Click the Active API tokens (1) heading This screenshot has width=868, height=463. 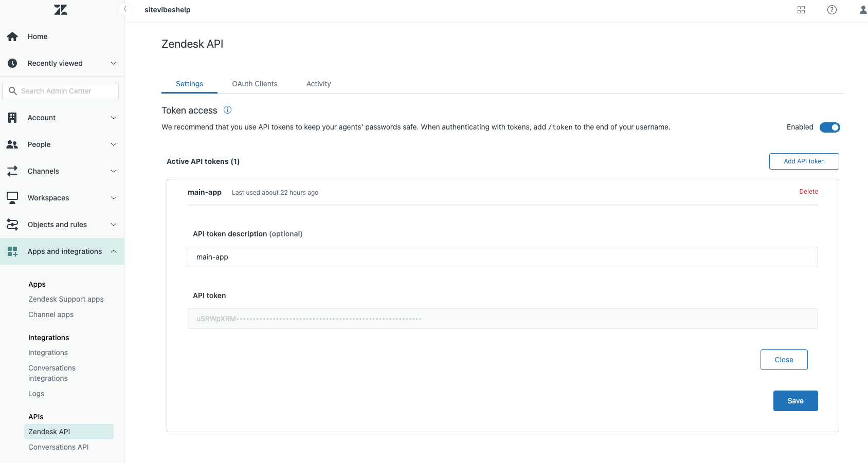point(203,161)
